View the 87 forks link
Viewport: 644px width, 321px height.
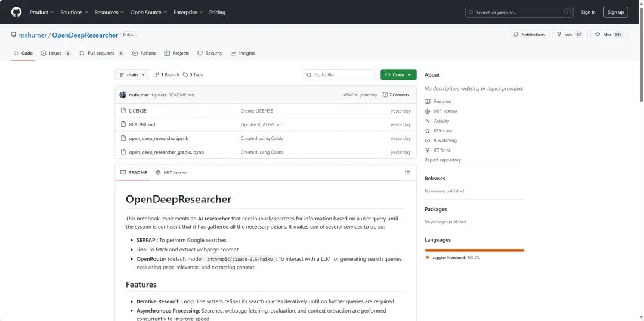(x=442, y=150)
